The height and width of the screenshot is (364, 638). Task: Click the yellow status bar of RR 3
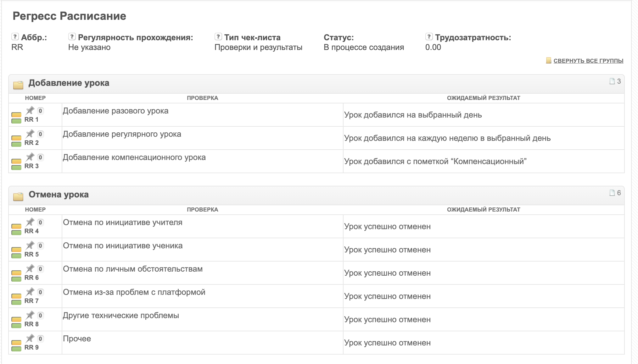pos(16,161)
